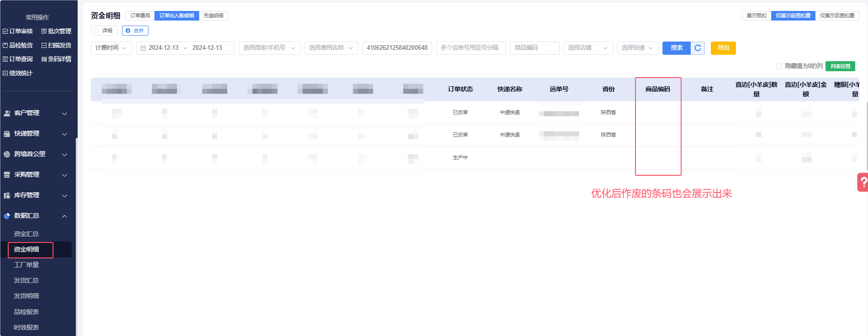The width and height of the screenshot is (868, 336).
Task: Expand 库存管理 using its chevron
Action: coord(64,196)
